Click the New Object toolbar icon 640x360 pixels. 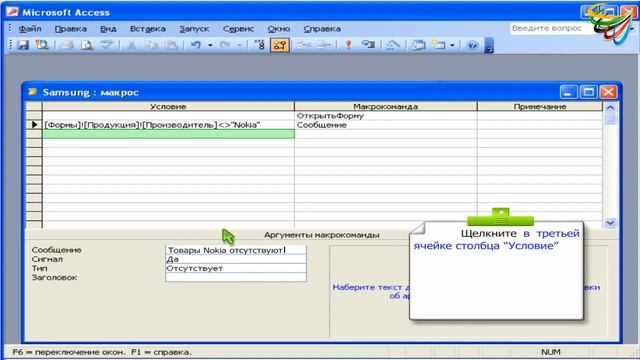(439, 45)
